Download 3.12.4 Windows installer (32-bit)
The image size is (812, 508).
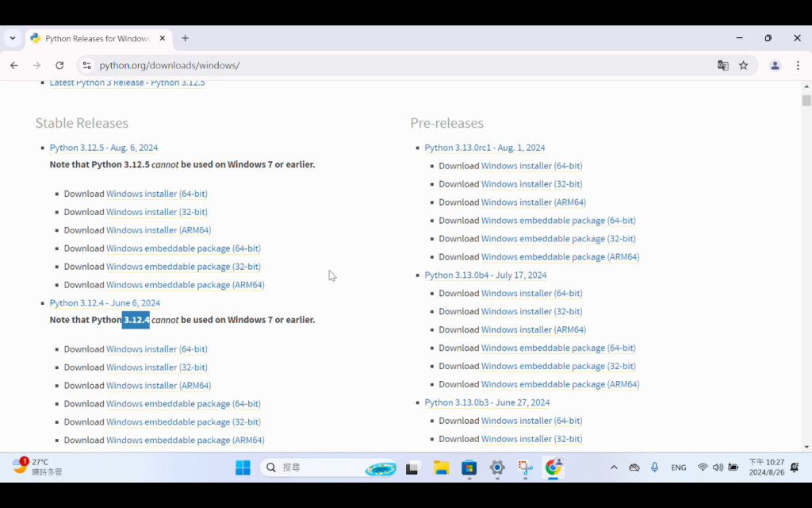[x=157, y=368]
